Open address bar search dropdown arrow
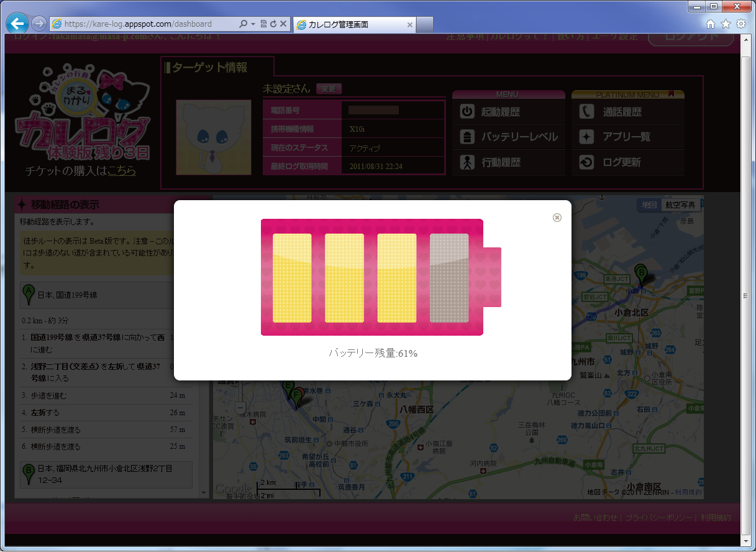Viewport: 756px width, 552px height. [x=253, y=24]
